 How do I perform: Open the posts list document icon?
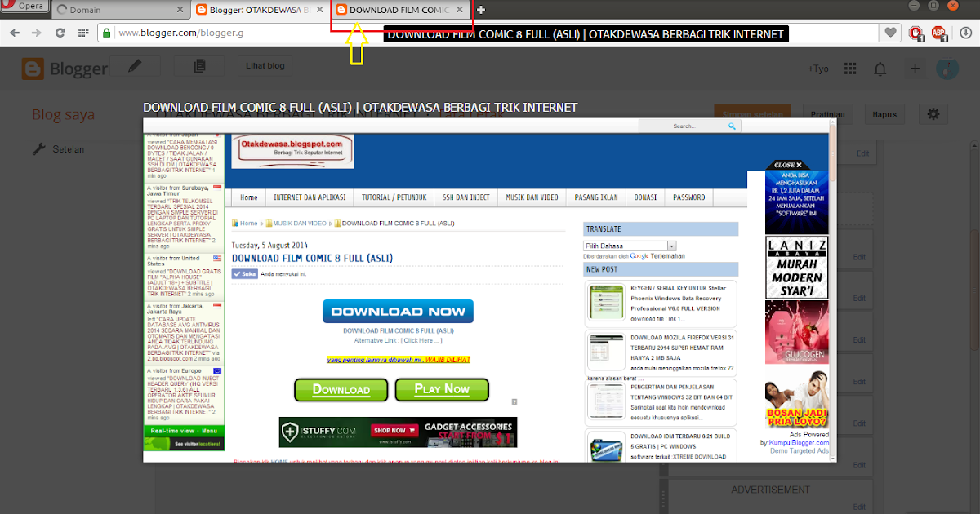coord(199,67)
